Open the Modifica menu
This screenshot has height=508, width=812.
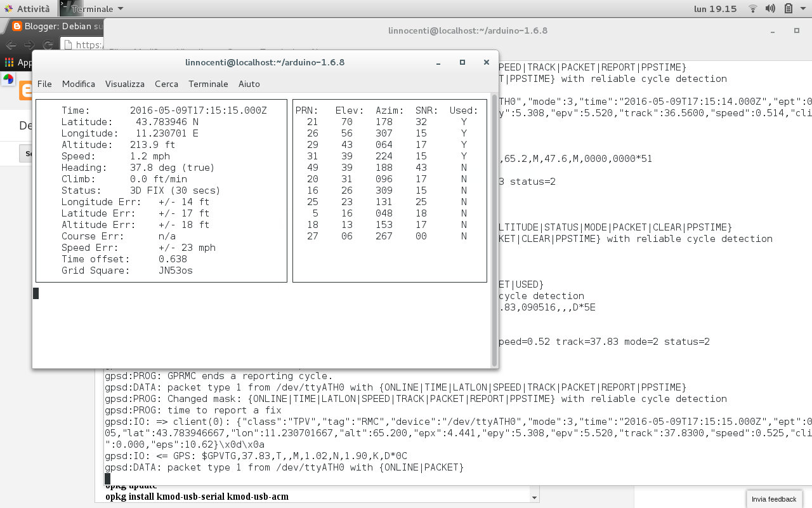coord(78,84)
